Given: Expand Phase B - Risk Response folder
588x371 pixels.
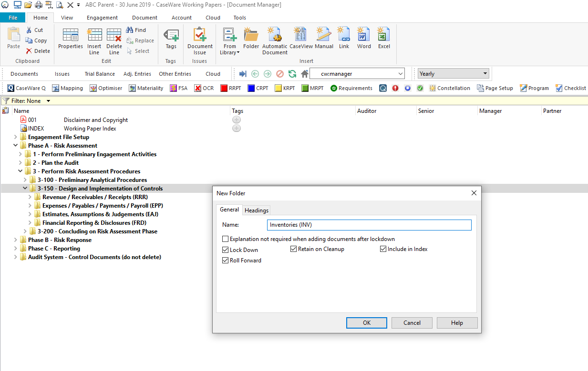Looking at the screenshot, I should click(x=16, y=240).
